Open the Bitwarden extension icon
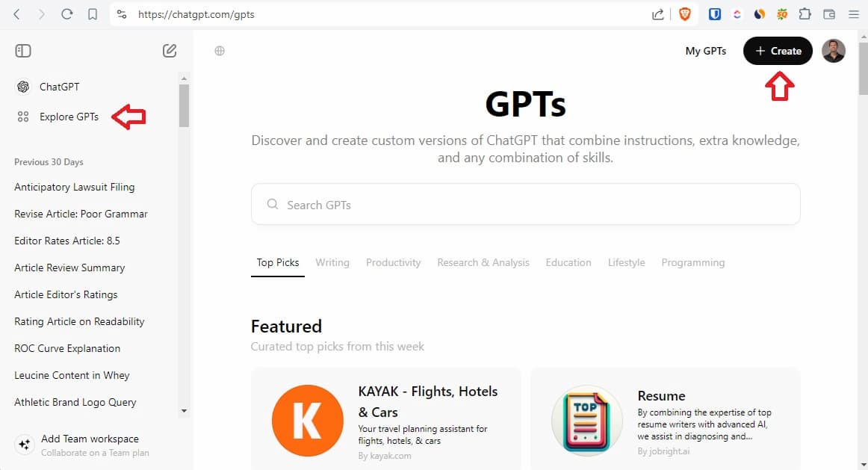The width and height of the screenshot is (868, 470). coord(715,14)
